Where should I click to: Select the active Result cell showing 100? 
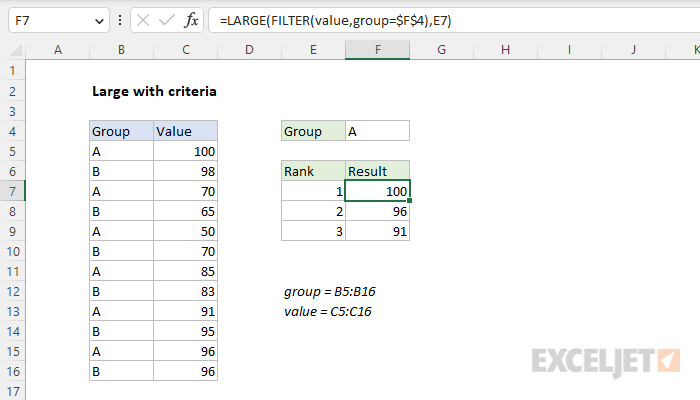(x=378, y=191)
